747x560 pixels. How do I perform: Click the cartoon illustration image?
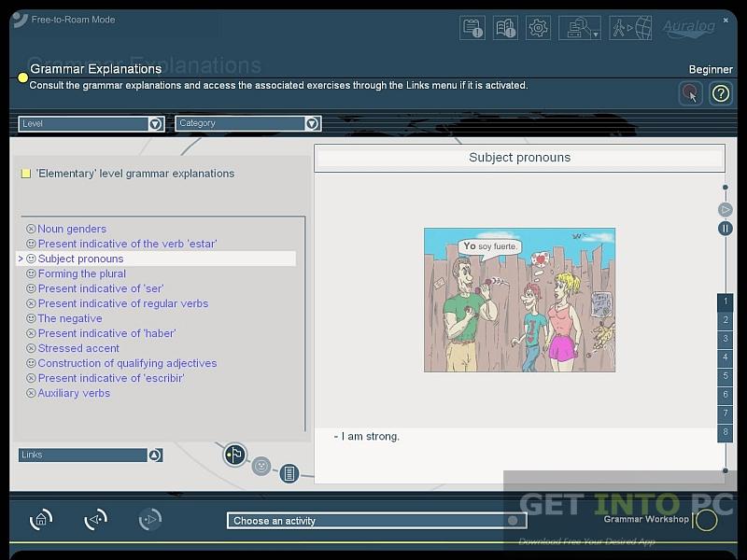(x=519, y=300)
